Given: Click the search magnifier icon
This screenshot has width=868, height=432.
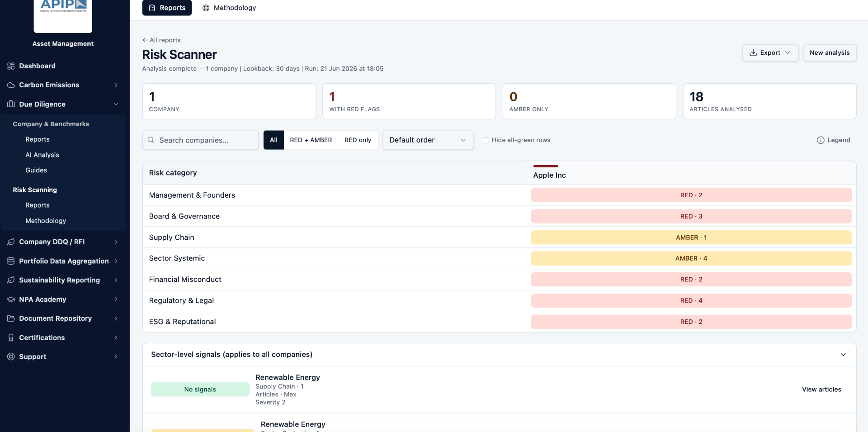Looking at the screenshot, I should (x=151, y=140).
